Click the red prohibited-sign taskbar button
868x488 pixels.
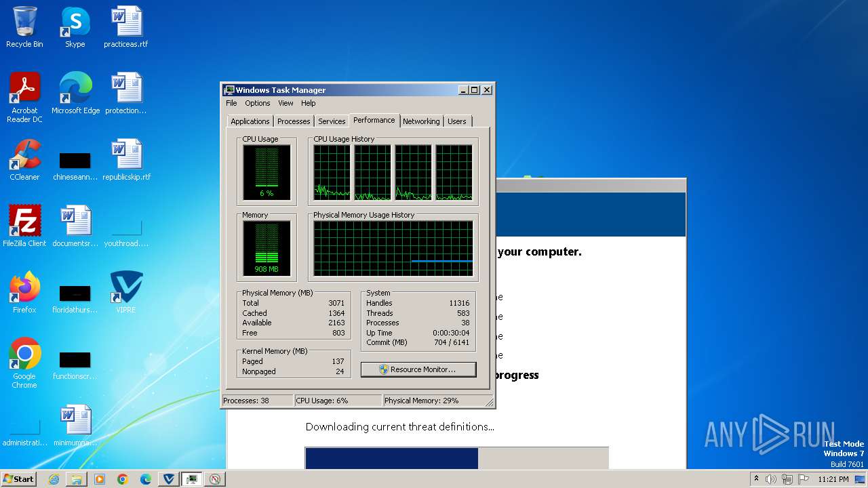[x=215, y=479]
